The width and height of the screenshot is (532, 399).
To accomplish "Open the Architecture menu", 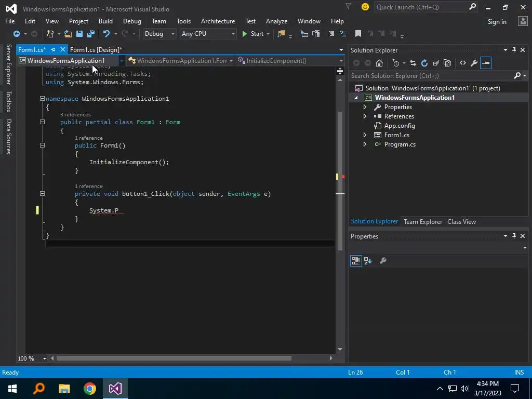I will (x=218, y=21).
